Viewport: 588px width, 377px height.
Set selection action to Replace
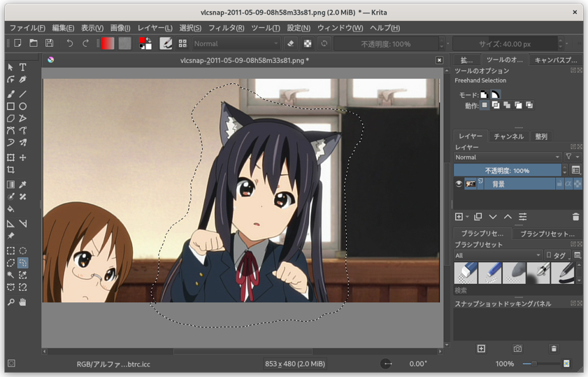pos(485,105)
